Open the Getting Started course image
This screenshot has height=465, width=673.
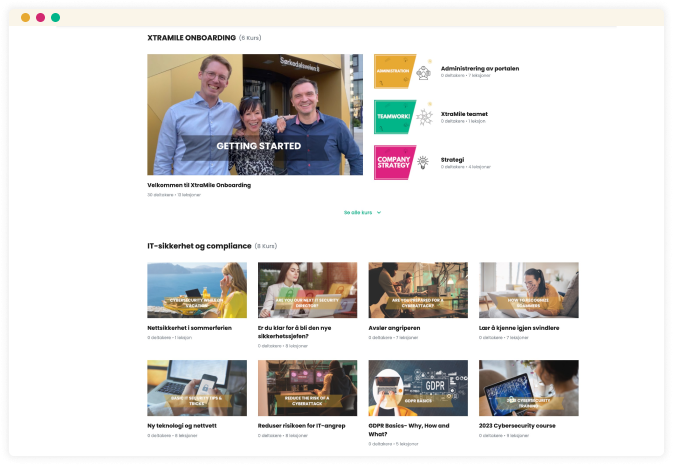[255, 114]
